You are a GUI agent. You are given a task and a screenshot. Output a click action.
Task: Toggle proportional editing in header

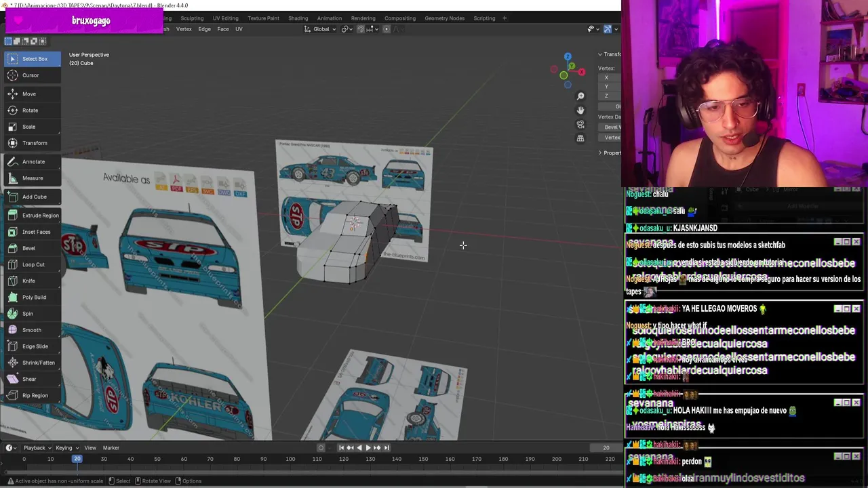point(387,29)
